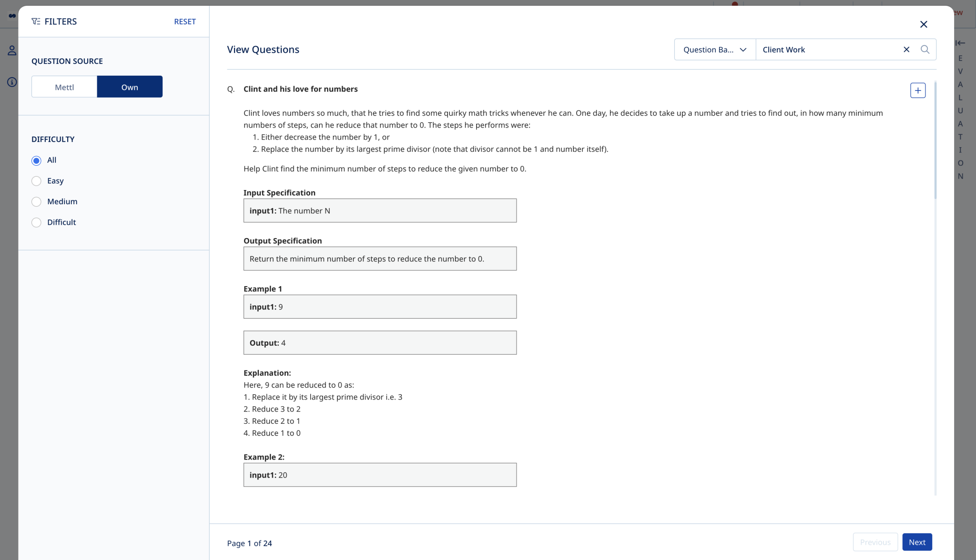Go to the next page with Next
The image size is (976, 560).
(x=916, y=542)
